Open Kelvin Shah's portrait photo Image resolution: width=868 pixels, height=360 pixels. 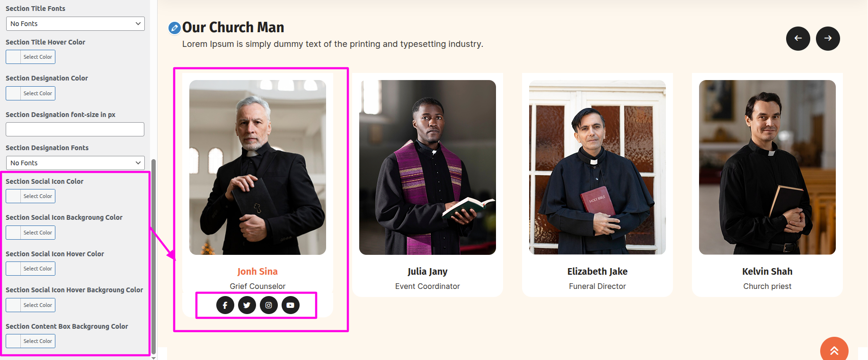pyautogui.click(x=767, y=167)
